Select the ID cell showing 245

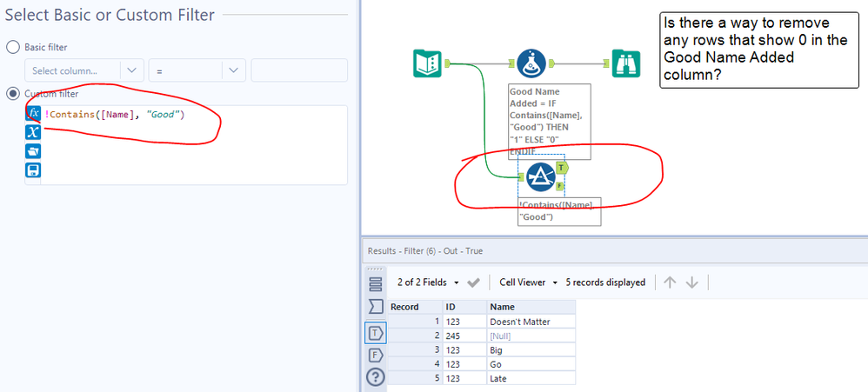point(465,336)
